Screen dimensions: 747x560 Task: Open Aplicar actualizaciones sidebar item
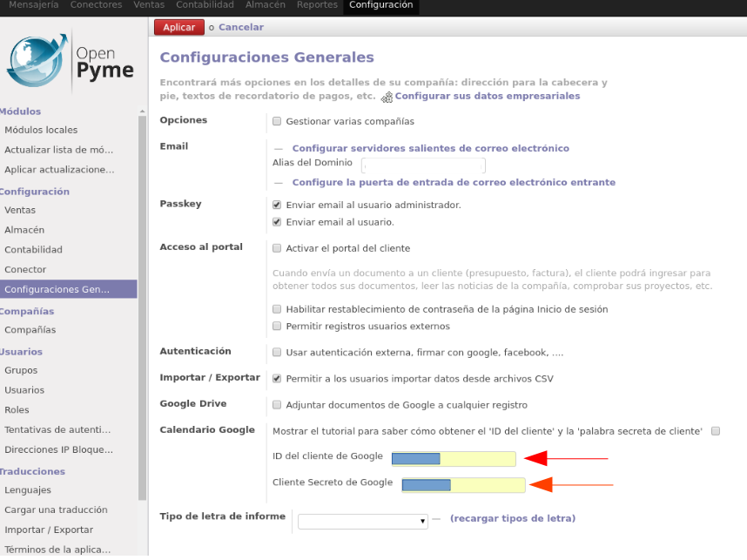pos(59,170)
